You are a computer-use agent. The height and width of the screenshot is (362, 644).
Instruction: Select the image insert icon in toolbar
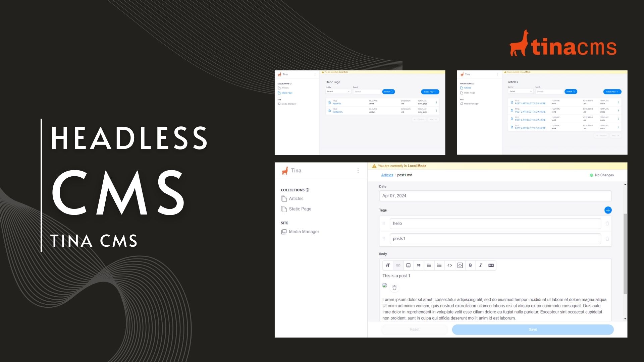[x=408, y=265]
